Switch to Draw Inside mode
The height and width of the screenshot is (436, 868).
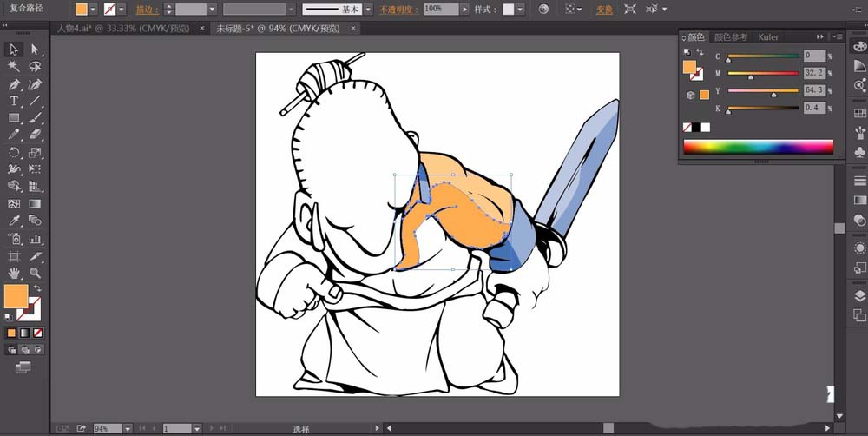coord(38,349)
